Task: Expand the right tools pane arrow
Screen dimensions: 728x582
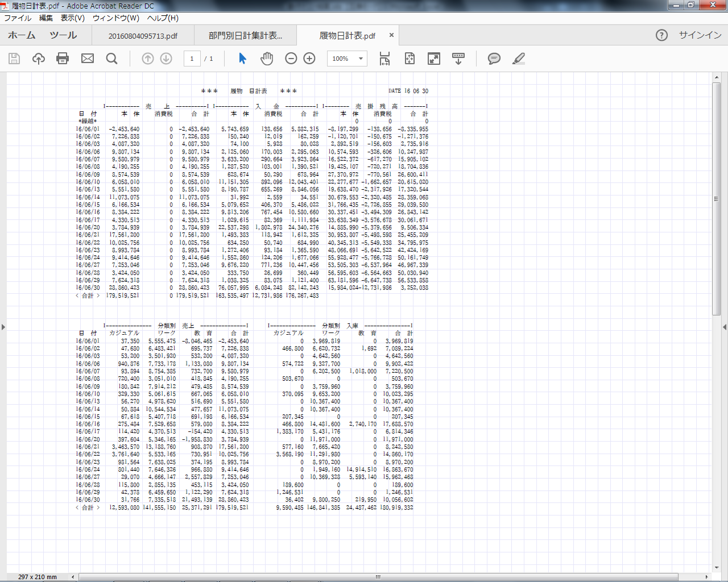Action: click(724, 327)
